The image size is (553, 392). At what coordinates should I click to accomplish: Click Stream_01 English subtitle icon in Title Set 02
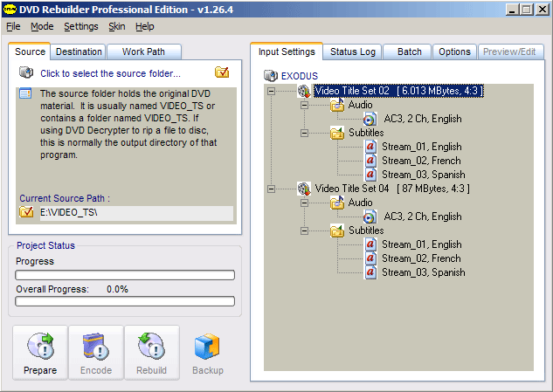click(x=370, y=147)
